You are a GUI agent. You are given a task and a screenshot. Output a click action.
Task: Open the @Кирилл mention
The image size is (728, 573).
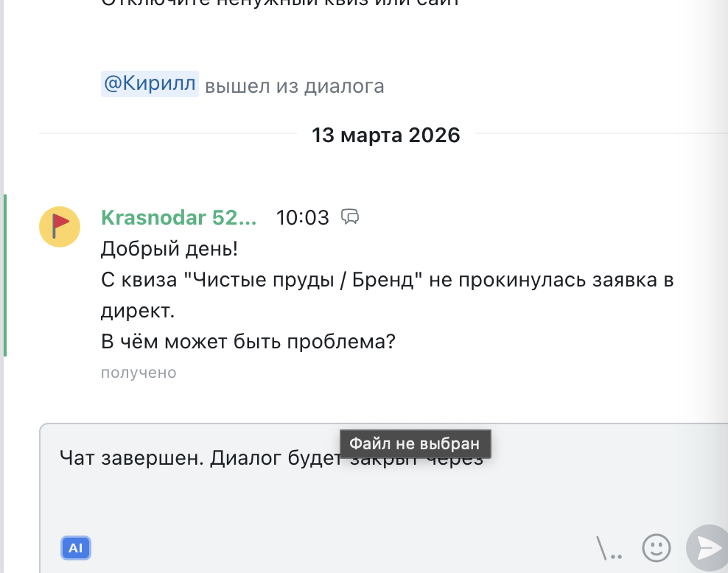pyautogui.click(x=150, y=85)
